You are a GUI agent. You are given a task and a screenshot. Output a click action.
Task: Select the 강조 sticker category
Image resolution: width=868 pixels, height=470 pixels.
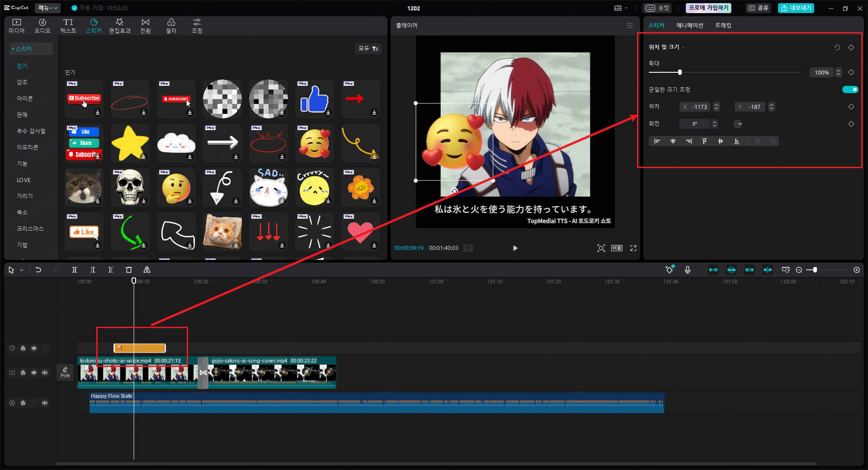(x=22, y=82)
